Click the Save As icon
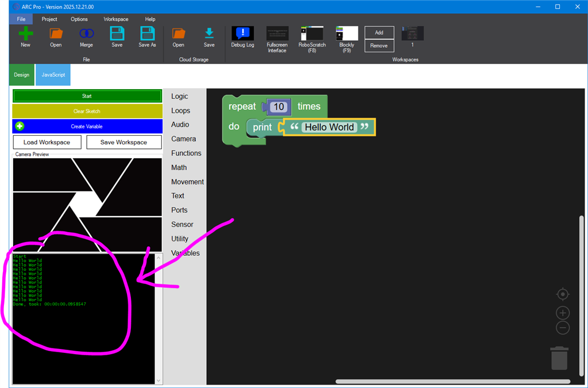This screenshot has width=588, height=388. (147, 34)
